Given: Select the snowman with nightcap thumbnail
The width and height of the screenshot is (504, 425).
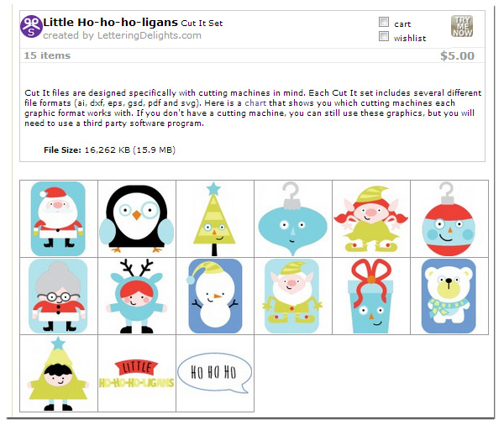Looking at the screenshot, I should coord(215,296).
